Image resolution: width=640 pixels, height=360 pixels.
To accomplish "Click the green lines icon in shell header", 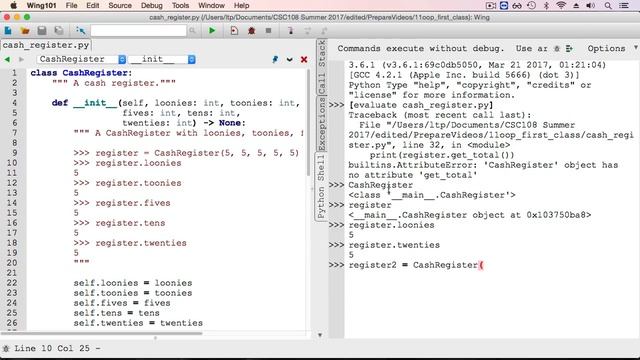I will (x=569, y=49).
